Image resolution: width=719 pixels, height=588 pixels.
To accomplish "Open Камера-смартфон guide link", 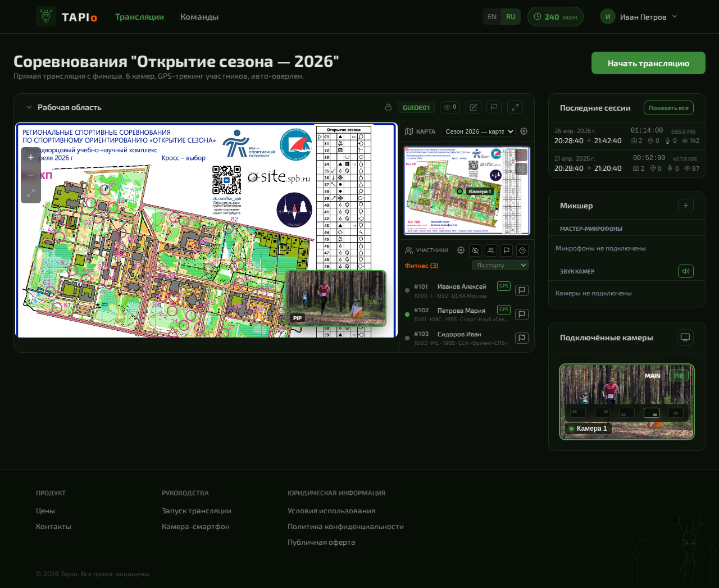I will coord(195,526).
